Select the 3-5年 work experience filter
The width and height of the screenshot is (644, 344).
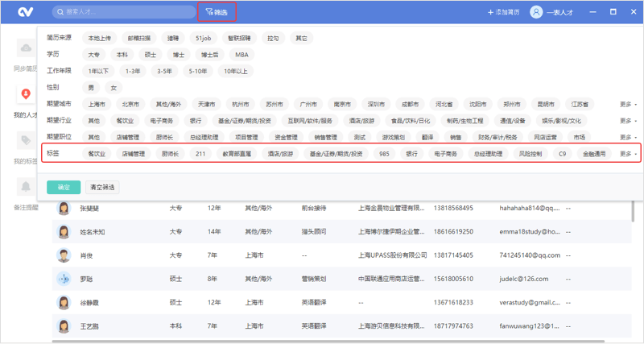[164, 71]
